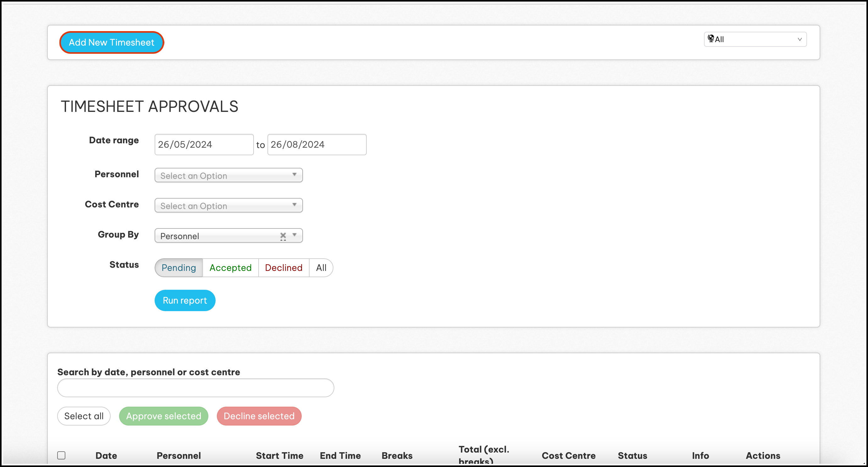Image resolution: width=868 pixels, height=467 pixels.
Task: Open the Personnel dropdown arrow
Action: (x=294, y=174)
